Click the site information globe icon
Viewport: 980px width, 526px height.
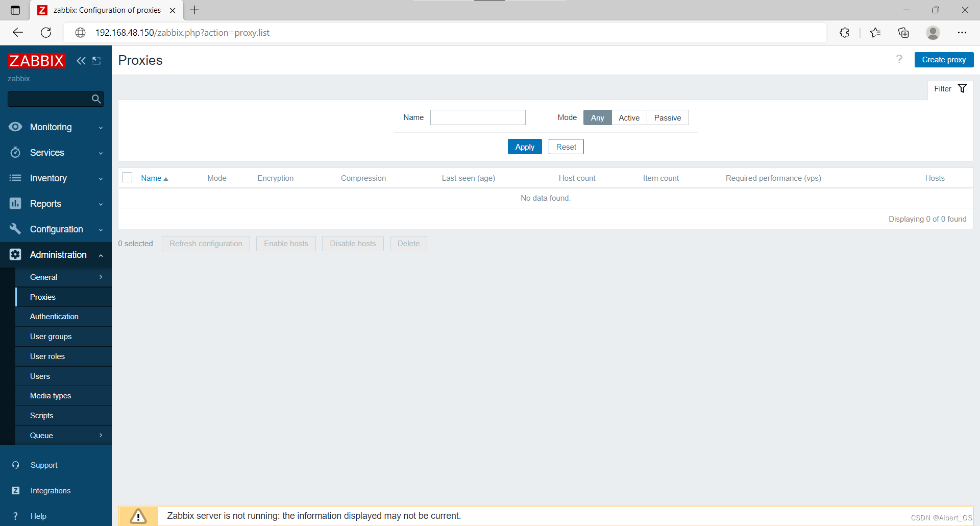[80, 33]
